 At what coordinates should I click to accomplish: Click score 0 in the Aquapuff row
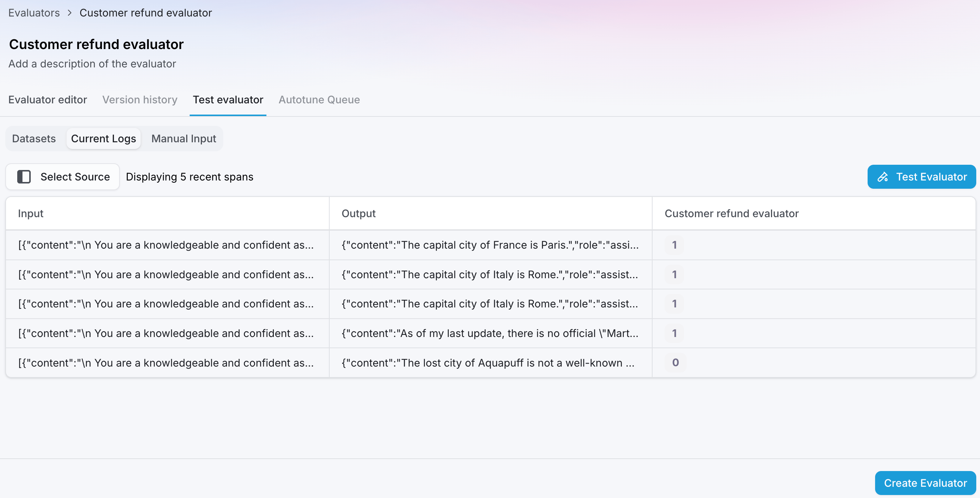(x=675, y=363)
